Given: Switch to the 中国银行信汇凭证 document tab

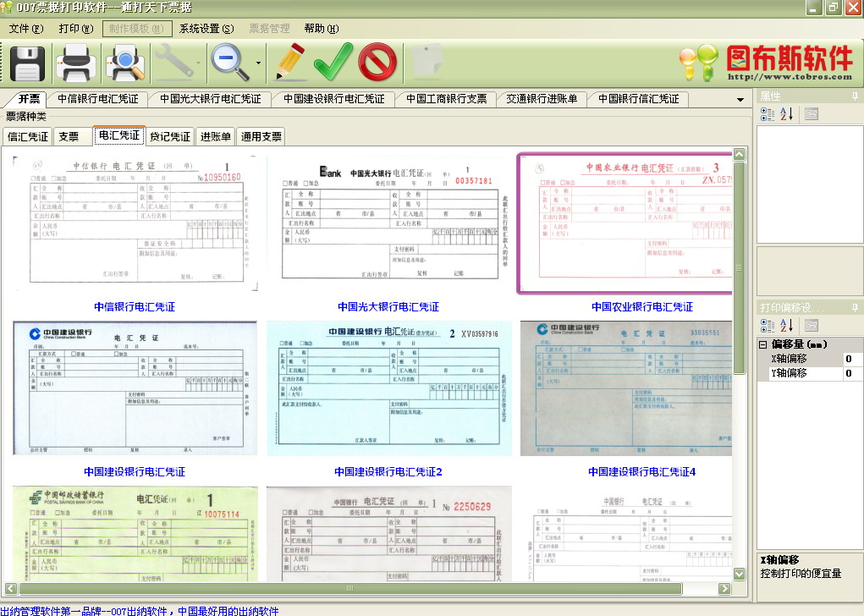Looking at the screenshot, I should click(x=639, y=99).
